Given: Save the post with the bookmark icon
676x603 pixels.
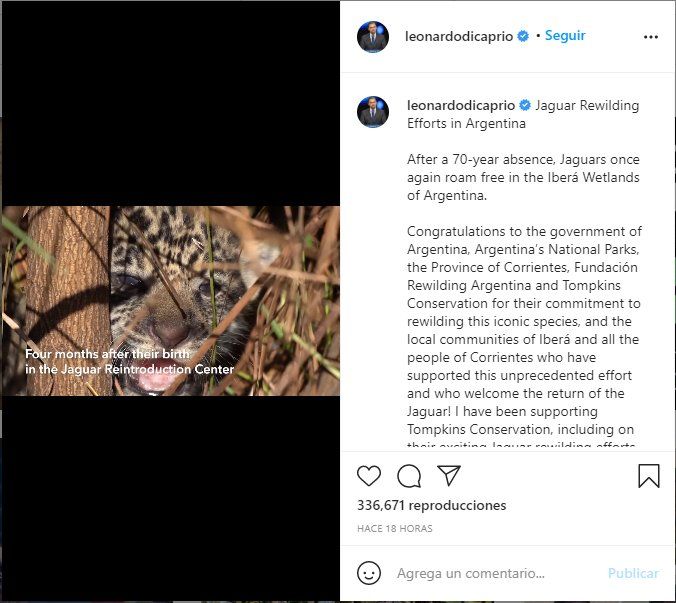Looking at the screenshot, I should click(x=649, y=476).
